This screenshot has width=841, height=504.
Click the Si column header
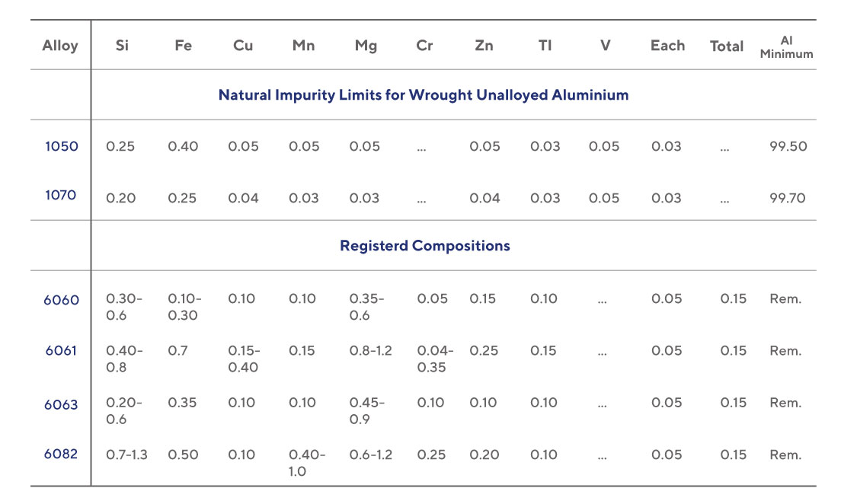click(122, 46)
